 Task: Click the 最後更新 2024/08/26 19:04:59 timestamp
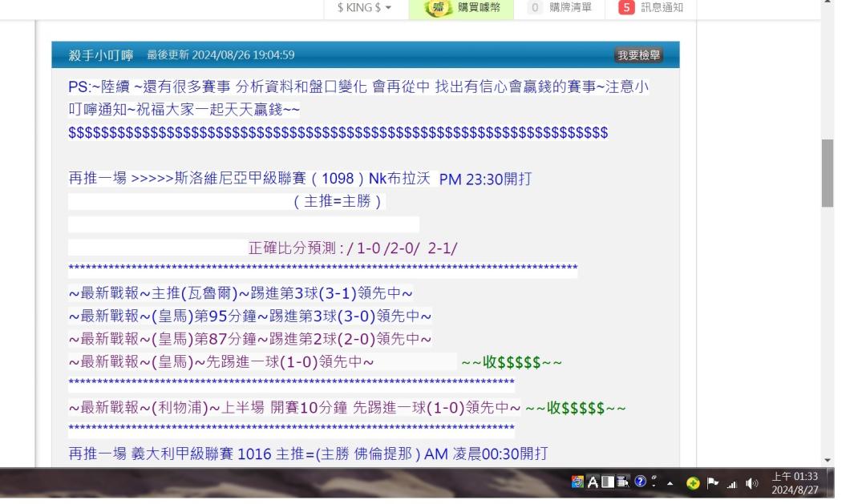[221, 55]
